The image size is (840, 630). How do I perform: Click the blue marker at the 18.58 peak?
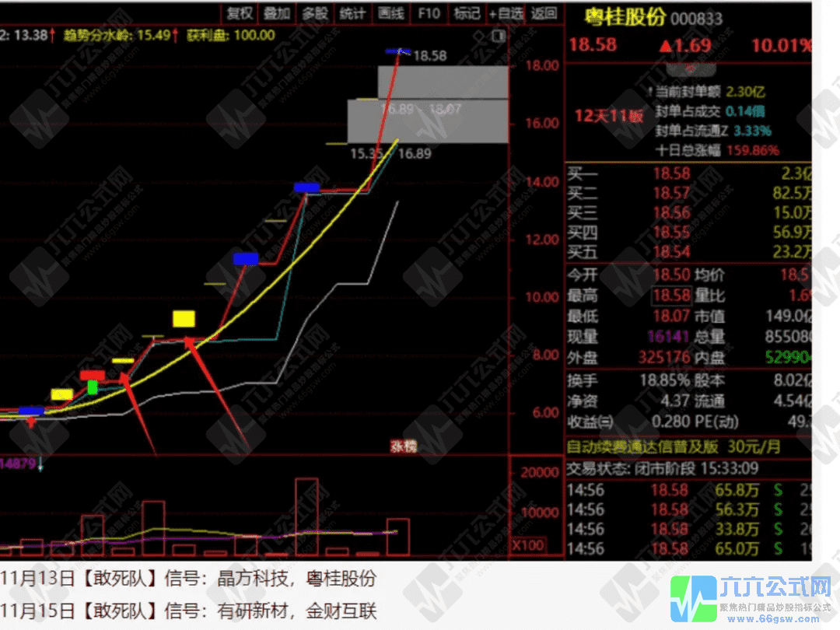point(398,51)
